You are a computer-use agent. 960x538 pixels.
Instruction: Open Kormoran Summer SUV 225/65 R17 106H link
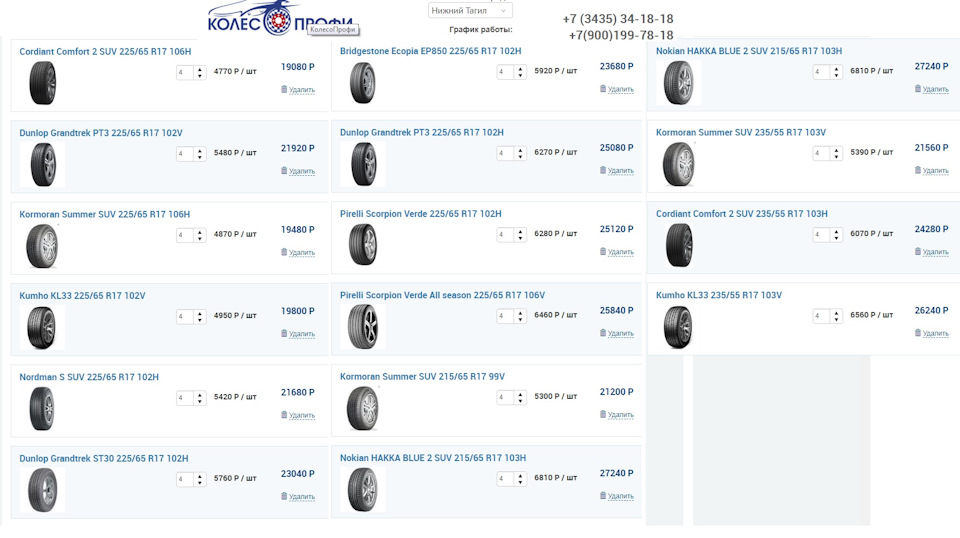(x=105, y=214)
